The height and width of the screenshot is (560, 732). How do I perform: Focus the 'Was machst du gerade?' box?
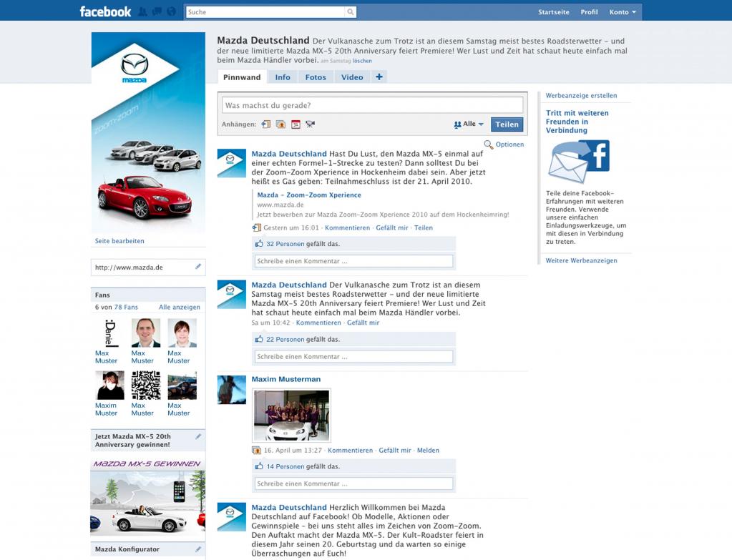coord(372,105)
